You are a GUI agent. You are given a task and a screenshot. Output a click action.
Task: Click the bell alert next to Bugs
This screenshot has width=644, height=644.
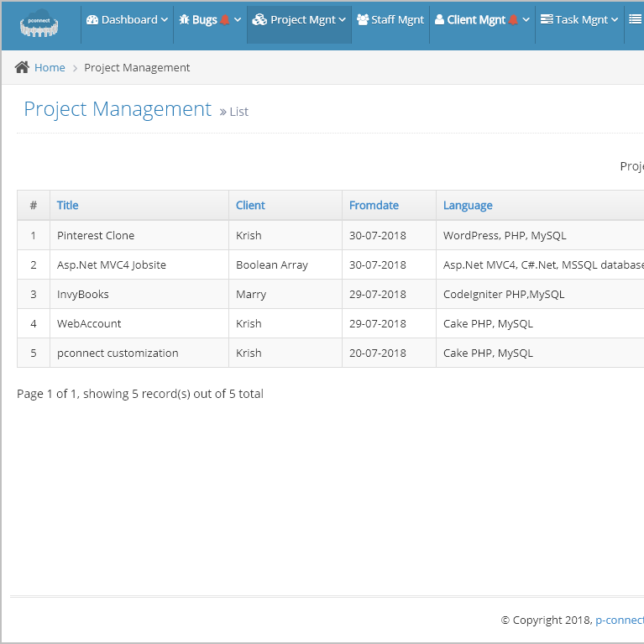[225, 19]
